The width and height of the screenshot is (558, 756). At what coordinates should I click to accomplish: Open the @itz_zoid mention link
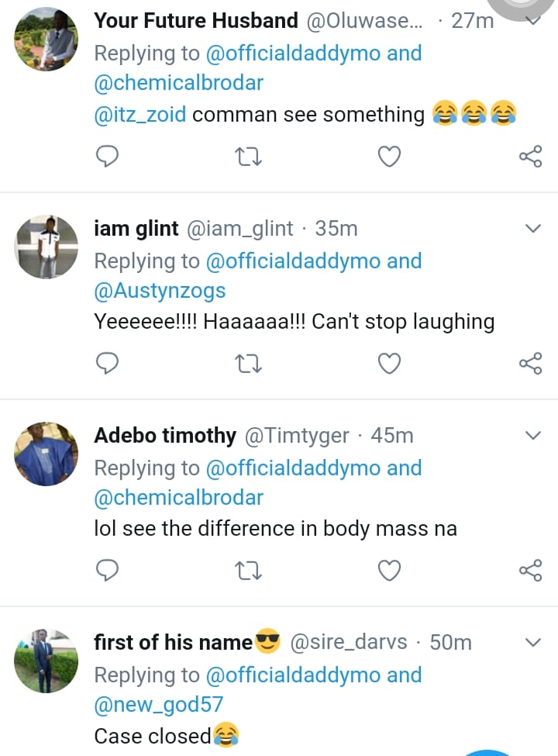coord(140,115)
